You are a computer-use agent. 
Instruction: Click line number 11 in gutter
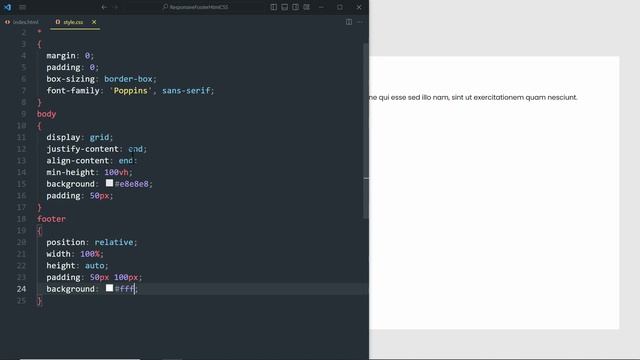click(21, 137)
